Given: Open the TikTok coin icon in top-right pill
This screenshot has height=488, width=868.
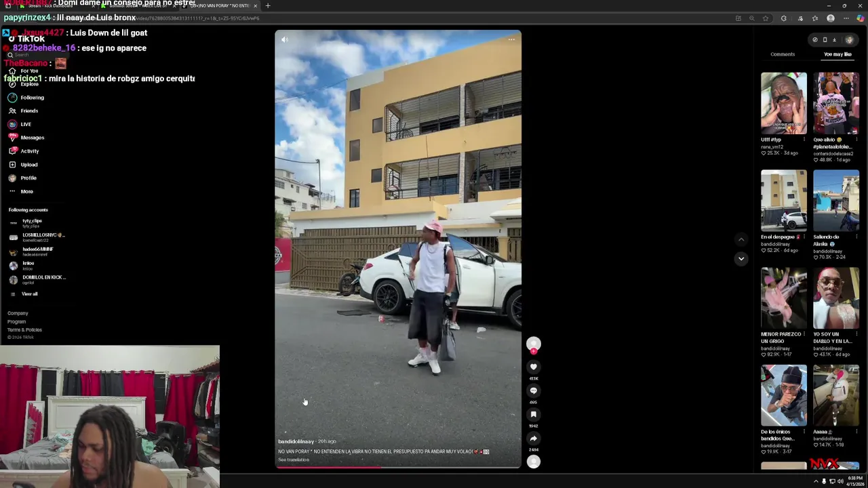Looking at the screenshot, I should (815, 40).
